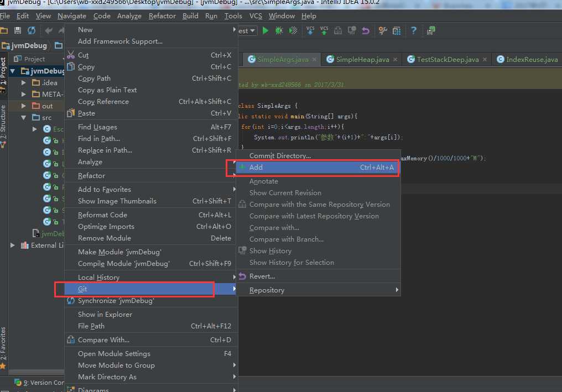Expand External Libraries node

(13, 245)
